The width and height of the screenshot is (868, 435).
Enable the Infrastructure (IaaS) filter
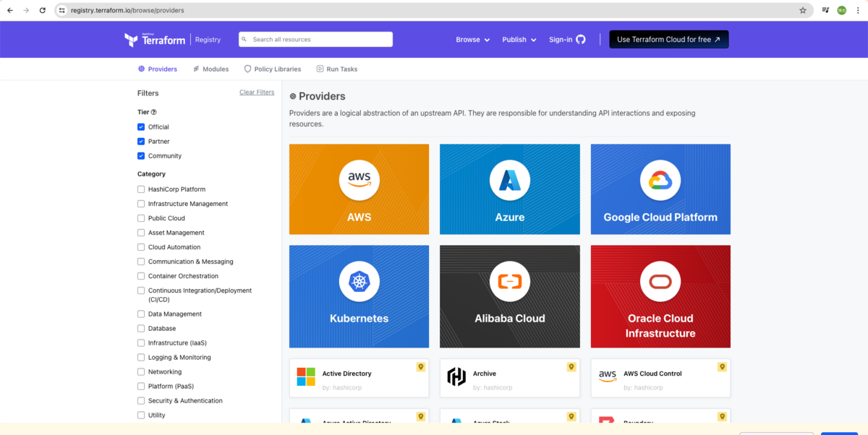coord(141,343)
